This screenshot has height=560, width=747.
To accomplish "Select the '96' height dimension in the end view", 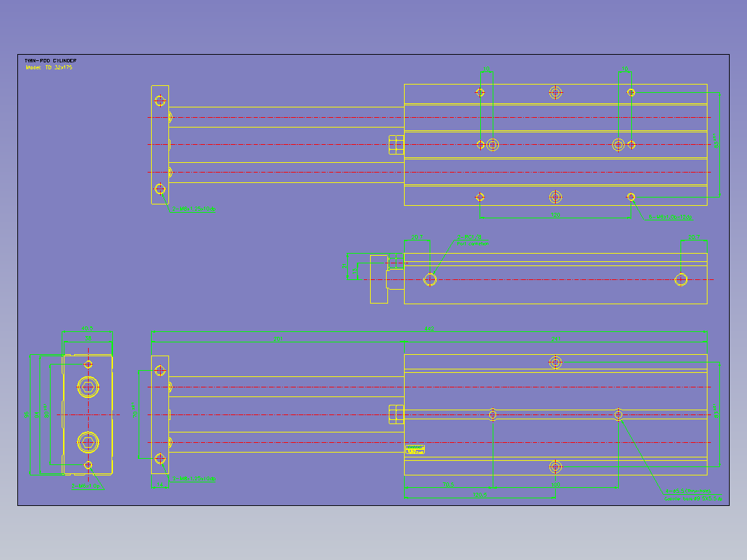I will tap(27, 414).
